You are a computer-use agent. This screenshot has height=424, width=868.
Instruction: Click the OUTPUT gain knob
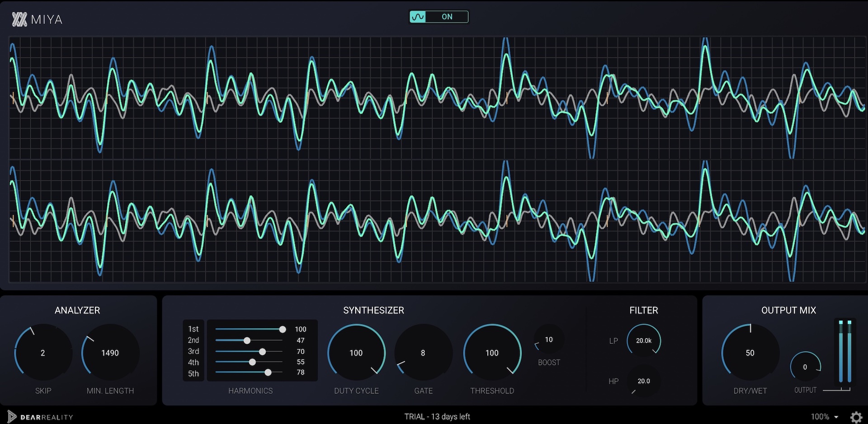click(805, 367)
